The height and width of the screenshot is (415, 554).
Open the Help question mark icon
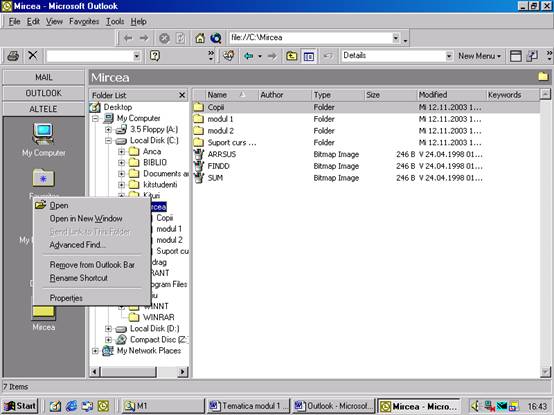tap(155, 56)
